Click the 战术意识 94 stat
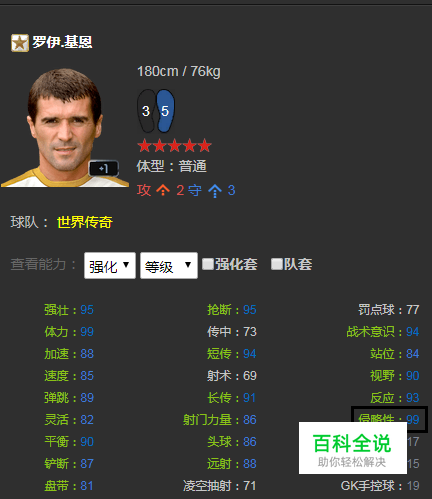Viewport: 432px width, 499px height. 383,332
